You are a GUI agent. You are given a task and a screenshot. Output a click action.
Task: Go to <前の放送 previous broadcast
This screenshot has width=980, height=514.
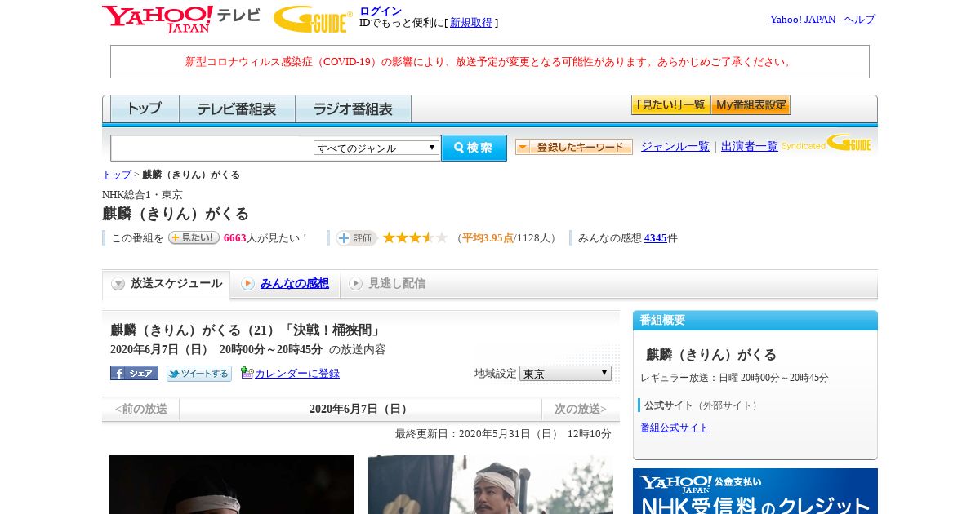coord(141,409)
